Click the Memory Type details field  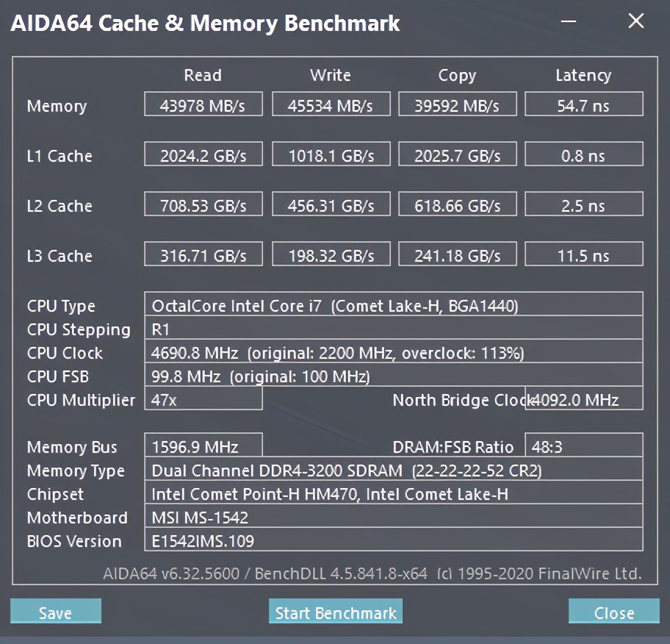point(393,470)
